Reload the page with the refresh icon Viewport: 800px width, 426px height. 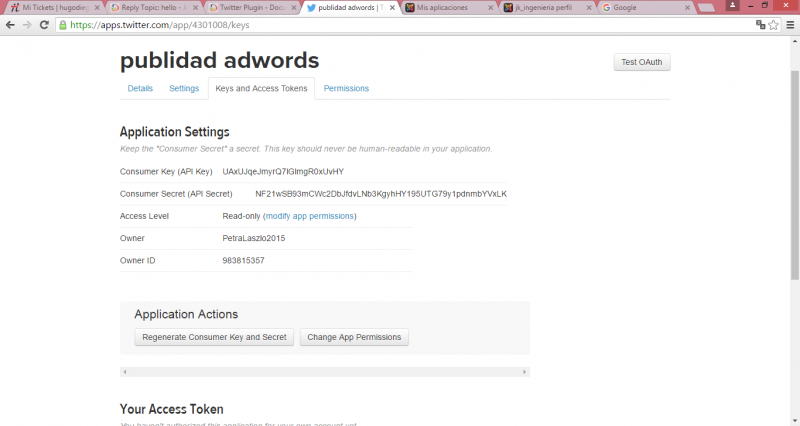(x=44, y=24)
